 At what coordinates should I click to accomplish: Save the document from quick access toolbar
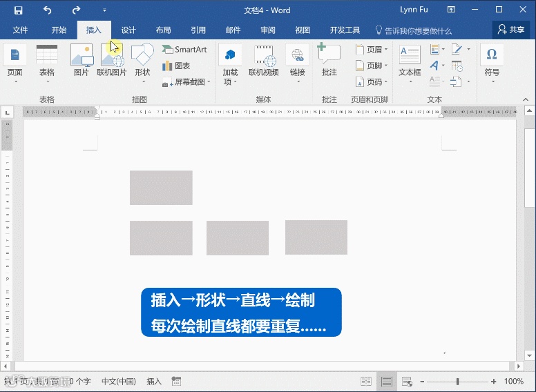(x=18, y=10)
